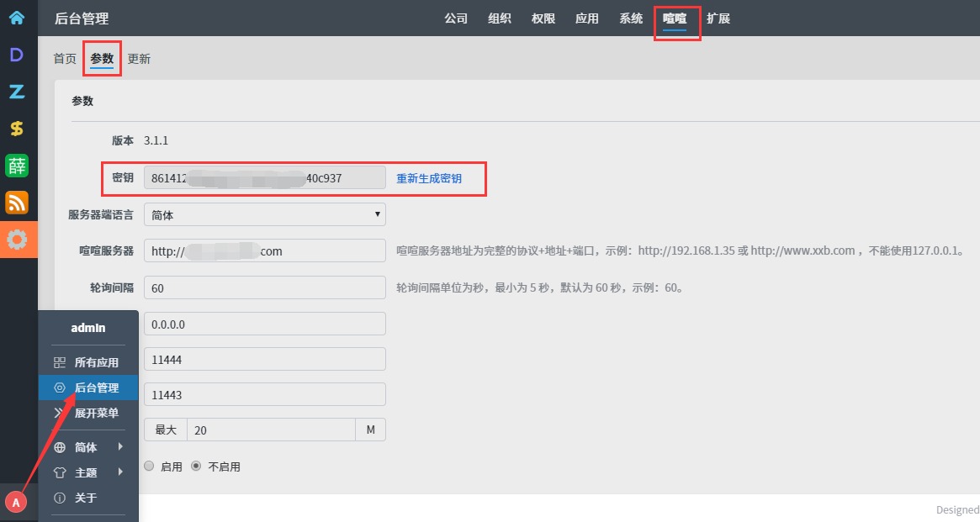The image size is (980, 522).
Task: Open the purple D app icon
Action: pos(17,55)
